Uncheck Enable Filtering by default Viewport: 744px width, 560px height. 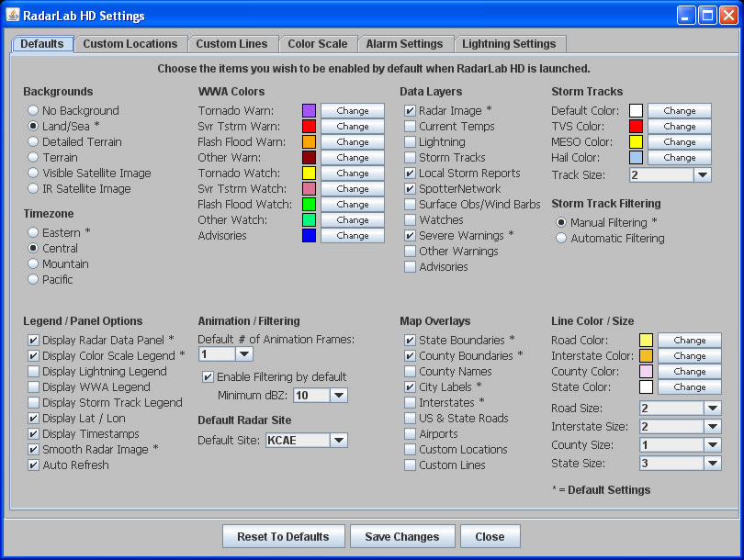tap(275, 377)
